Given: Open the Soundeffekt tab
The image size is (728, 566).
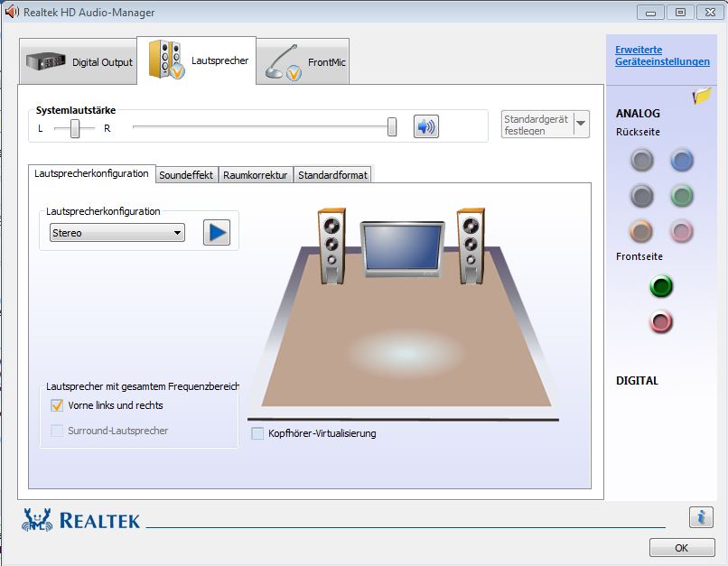Looking at the screenshot, I should 187,175.
